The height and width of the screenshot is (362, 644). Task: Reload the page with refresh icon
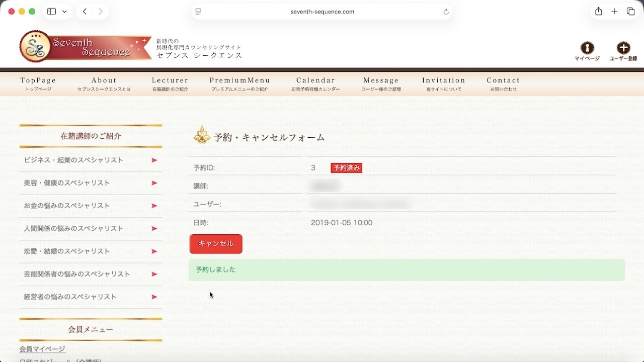[446, 12]
